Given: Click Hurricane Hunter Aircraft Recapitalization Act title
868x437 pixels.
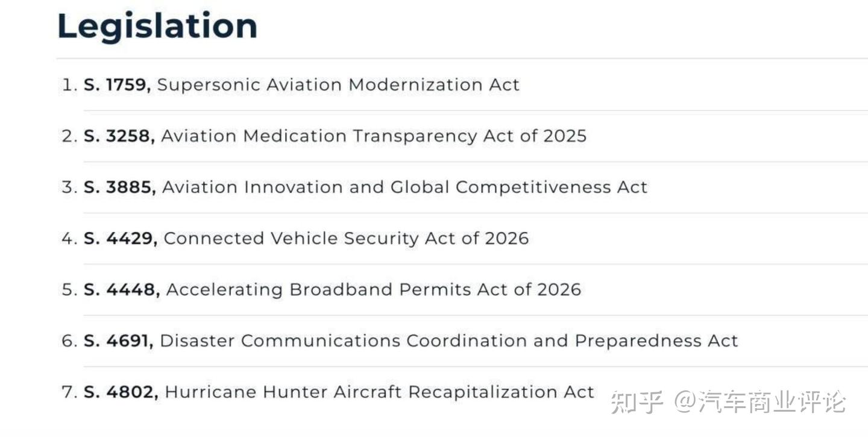Looking at the screenshot, I should pos(380,392).
